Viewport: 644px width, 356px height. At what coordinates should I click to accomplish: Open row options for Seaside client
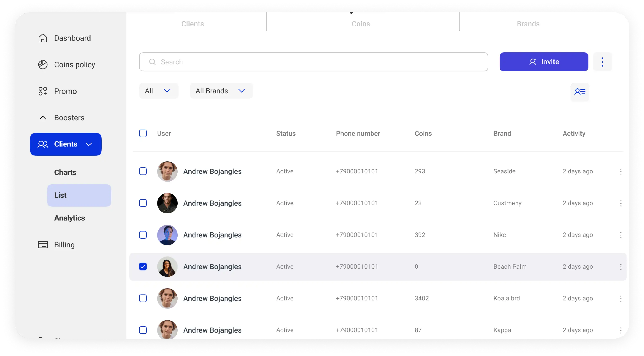pos(621,172)
